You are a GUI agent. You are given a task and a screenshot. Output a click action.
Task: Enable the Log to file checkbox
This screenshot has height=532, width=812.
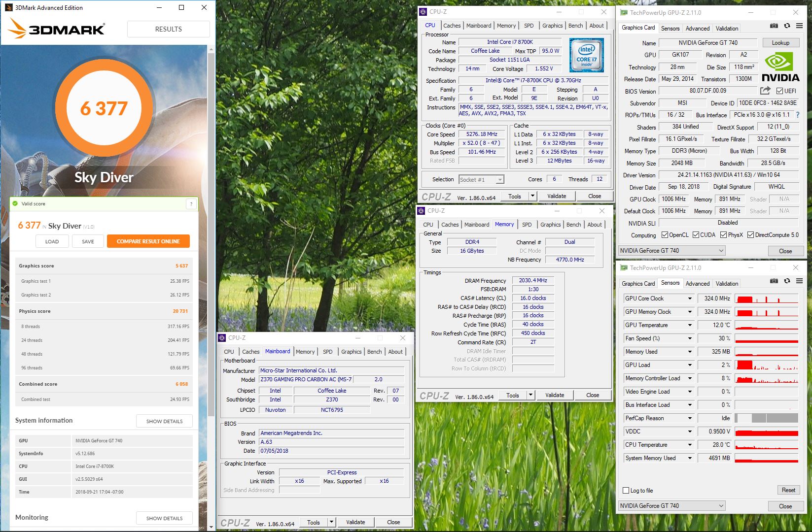click(x=626, y=491)
